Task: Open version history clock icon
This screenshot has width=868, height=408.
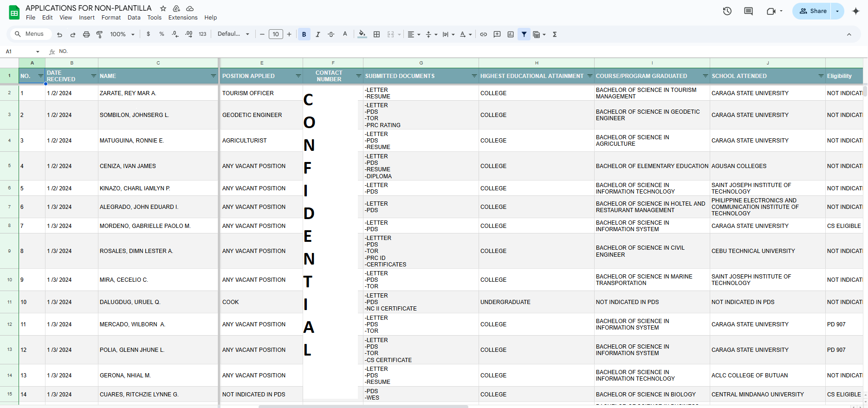Action: (727, 11)
